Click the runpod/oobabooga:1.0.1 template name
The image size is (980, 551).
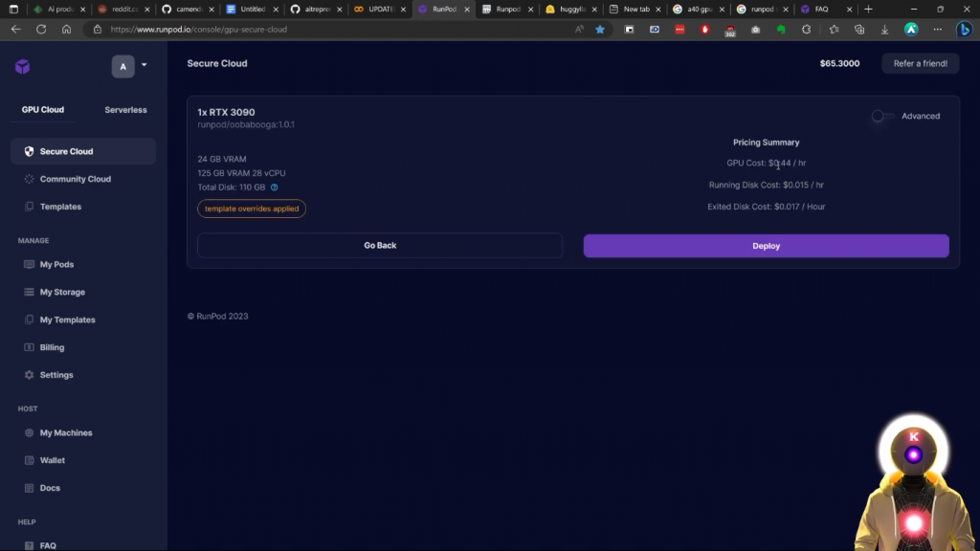tap(246, 124)
